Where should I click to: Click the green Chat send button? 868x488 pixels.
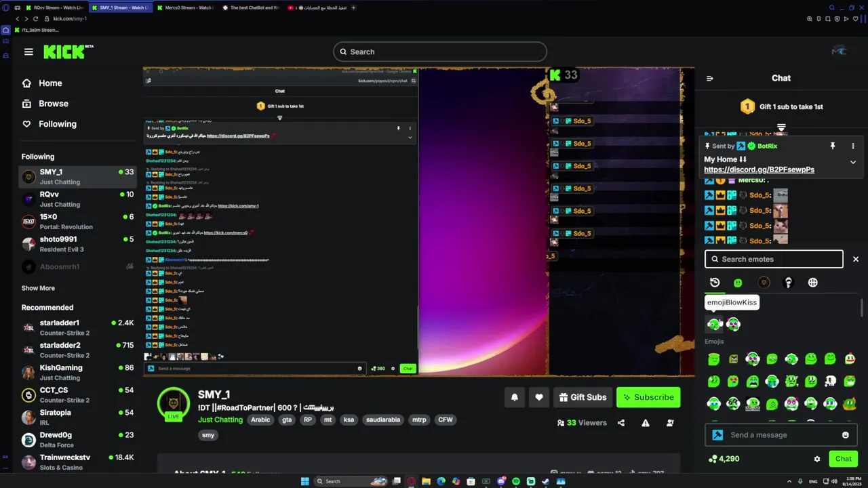[x=843, y=459]
